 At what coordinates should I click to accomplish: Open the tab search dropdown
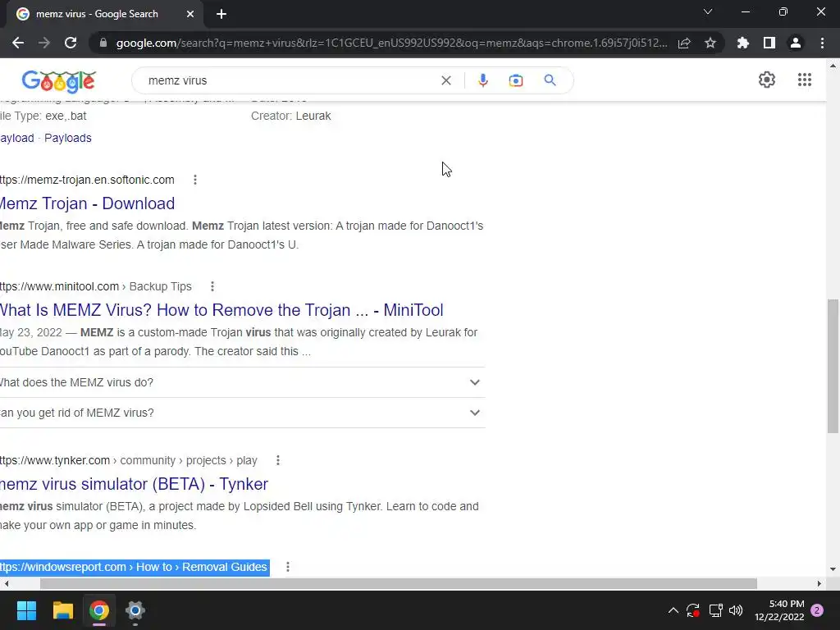click(x=708, y=11)
